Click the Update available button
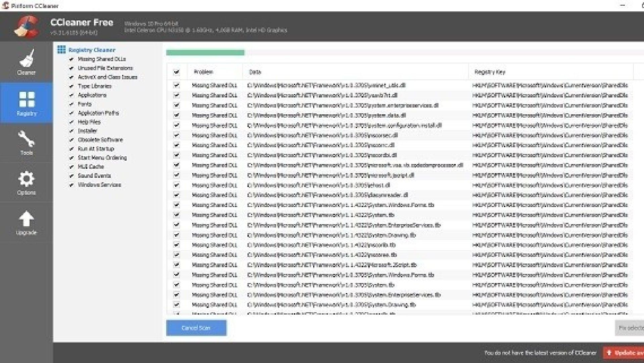The image size is (644, 363). pyautogui.click(x=624, y=353)
